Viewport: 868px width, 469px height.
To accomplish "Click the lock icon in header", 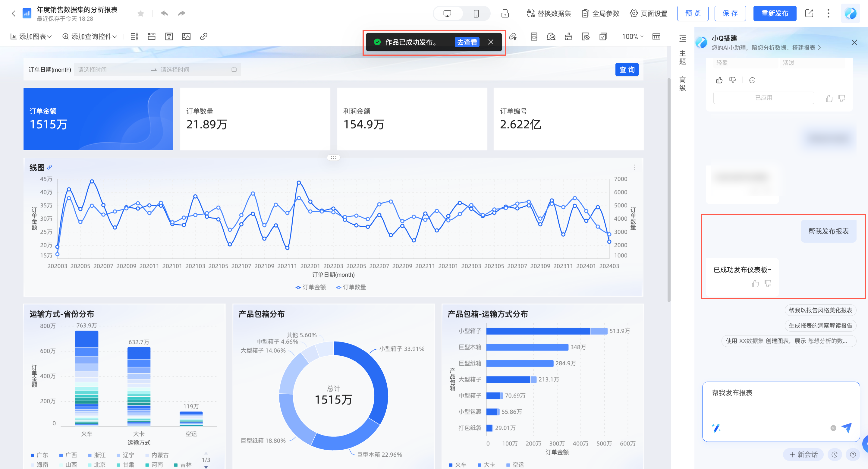I will click(505, 14).
